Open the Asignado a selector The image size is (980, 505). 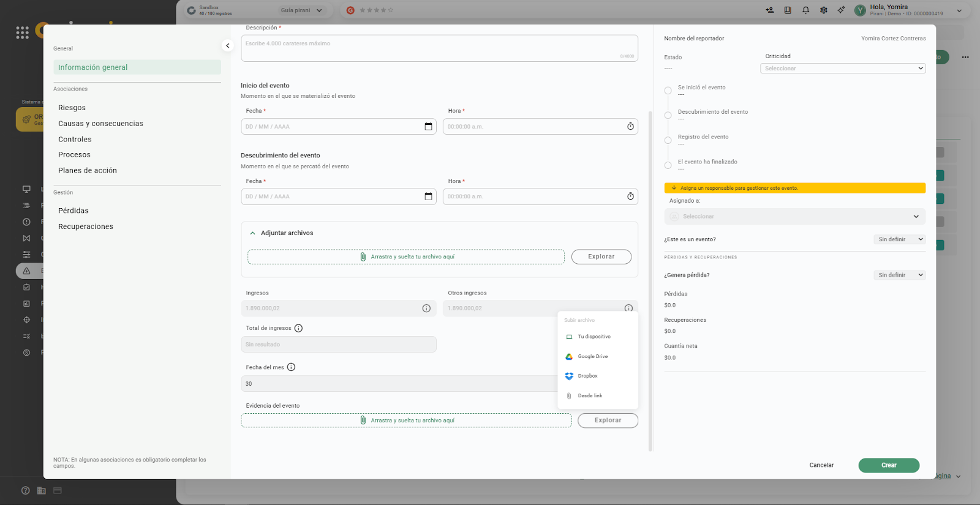click(794, 217)
